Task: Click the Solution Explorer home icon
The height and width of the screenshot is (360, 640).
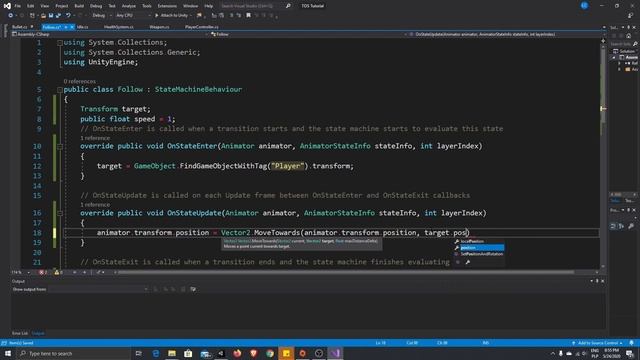Action: (x=629, y=36)
